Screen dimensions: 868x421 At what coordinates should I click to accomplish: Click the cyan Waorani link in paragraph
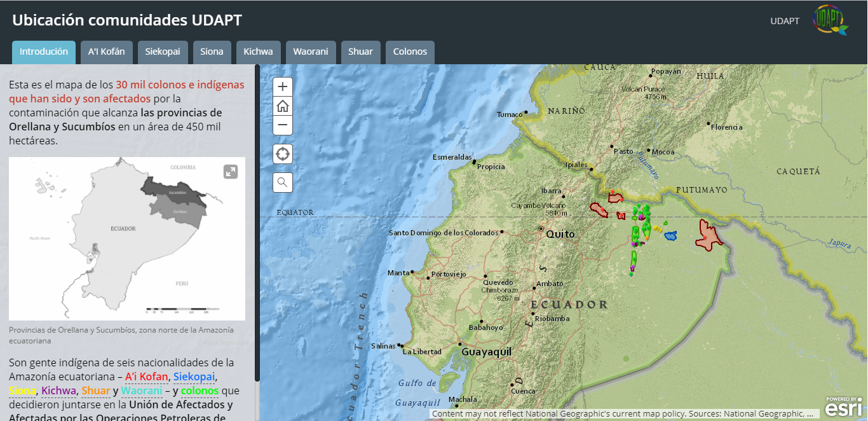[142, 390]
